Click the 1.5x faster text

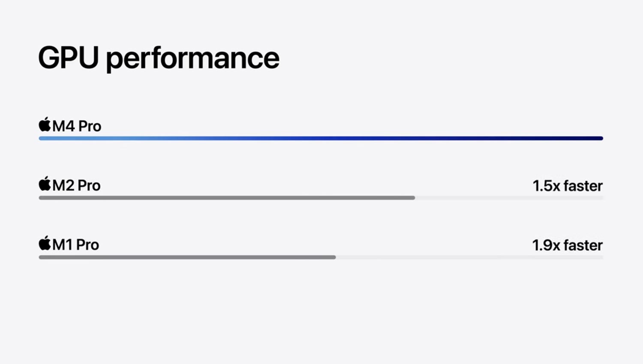click(x=568, y=186)
